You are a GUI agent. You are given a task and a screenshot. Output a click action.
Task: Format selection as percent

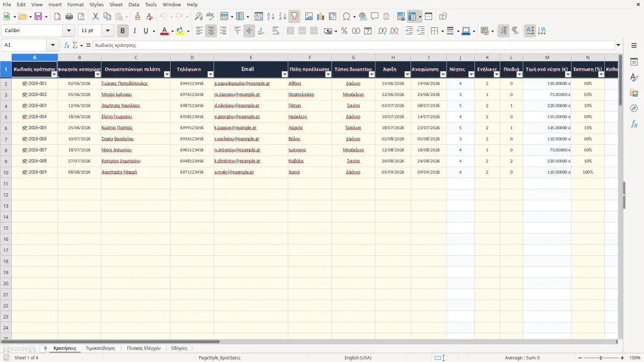pos(344,31)
